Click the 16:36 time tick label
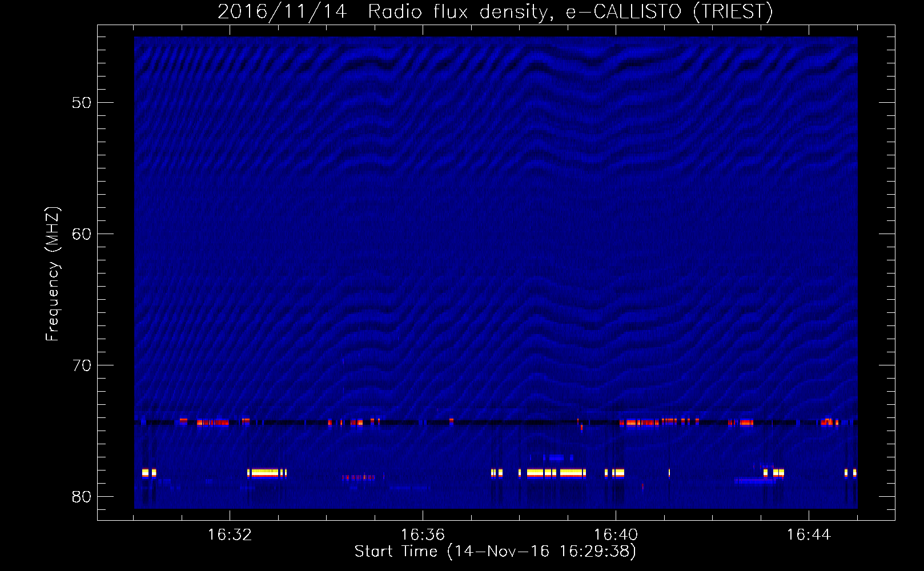This screenshot has height=571, width=924. point(423,535)
